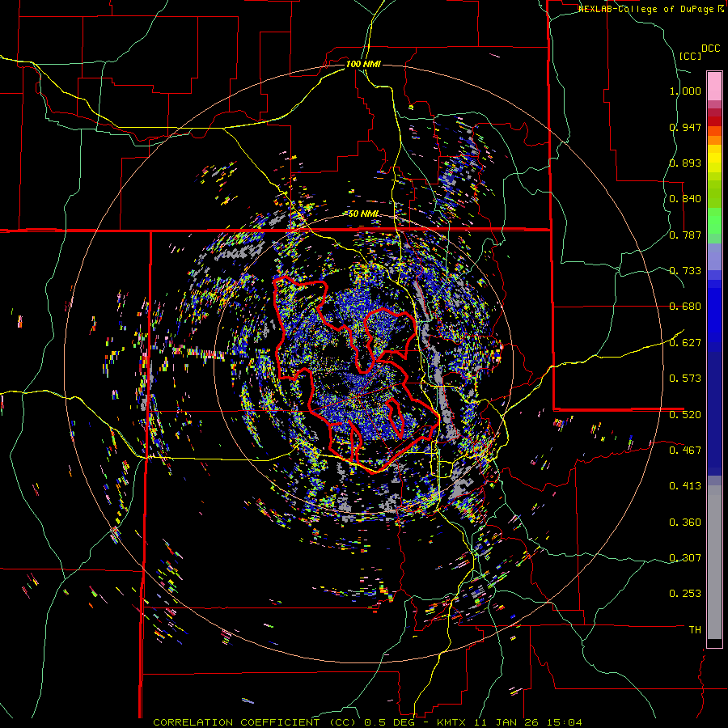Click the 0.947 value on the color scale

(685, 127)
